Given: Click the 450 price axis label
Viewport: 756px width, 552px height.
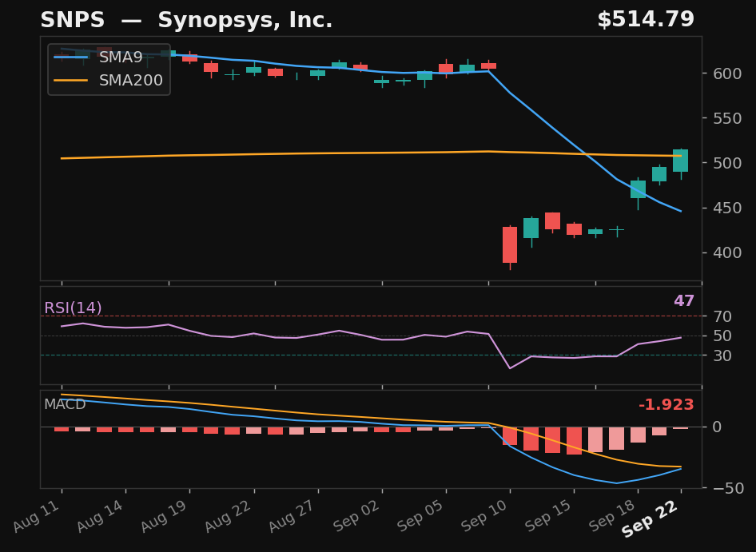Looking at the screenshot, I should [x=727, y=208].
